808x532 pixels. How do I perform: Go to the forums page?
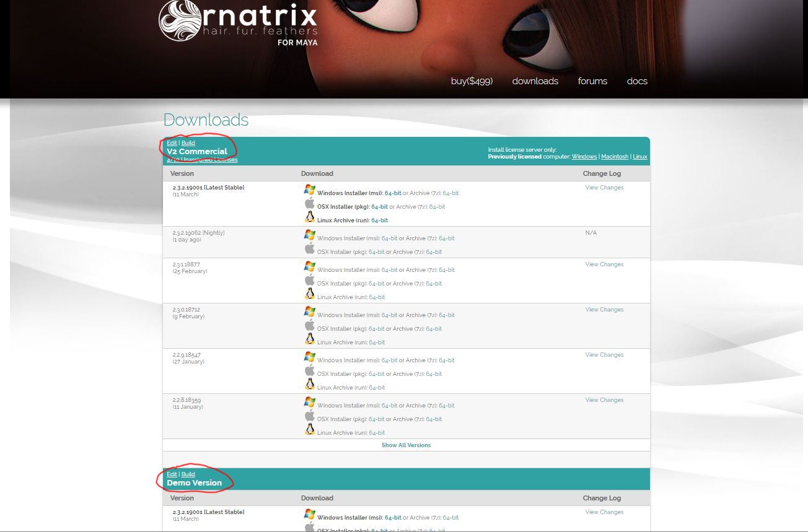[x=592, y=81]
